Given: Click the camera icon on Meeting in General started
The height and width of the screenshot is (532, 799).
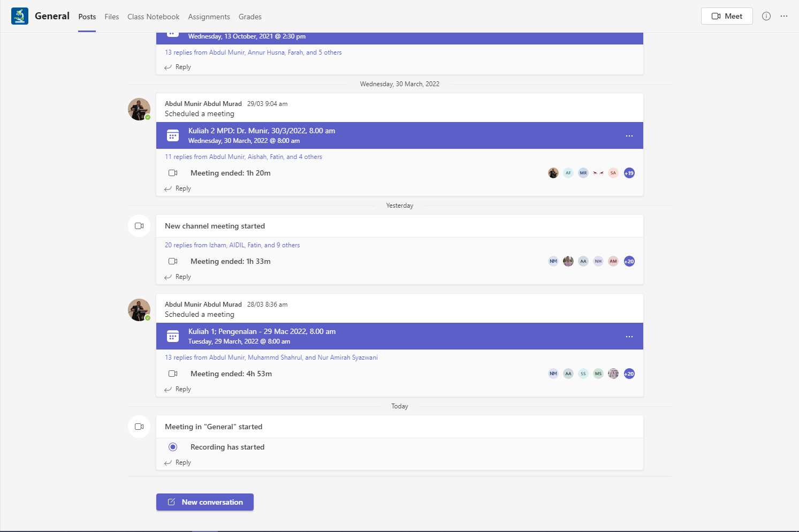Looking at the screenshot, I should [x=139, y=426].
